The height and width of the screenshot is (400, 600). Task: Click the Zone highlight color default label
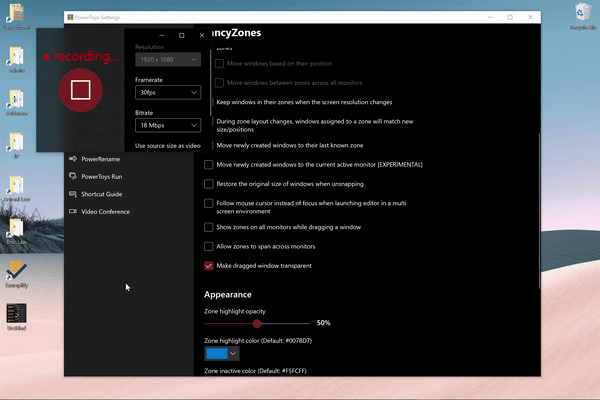(258, 341)
